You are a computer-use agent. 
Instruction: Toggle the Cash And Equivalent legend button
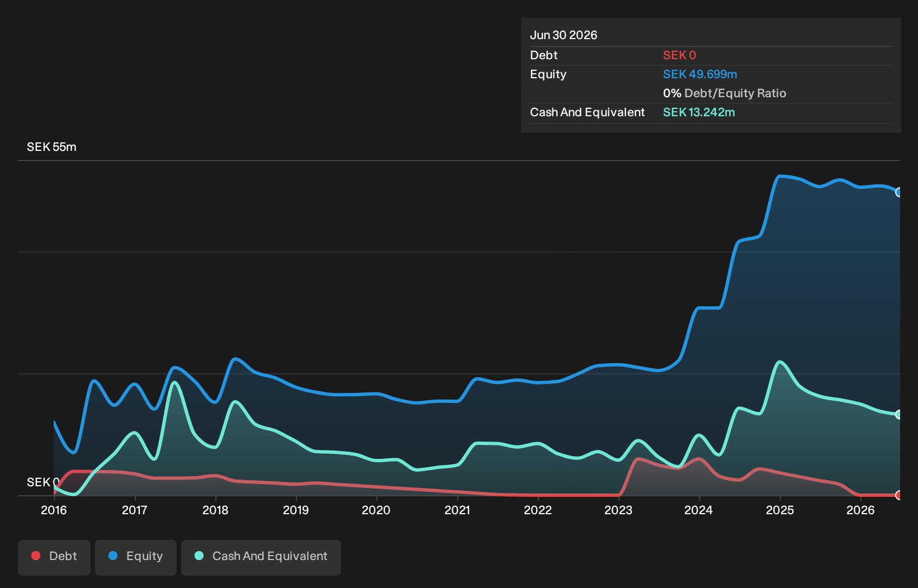point(261,557)
